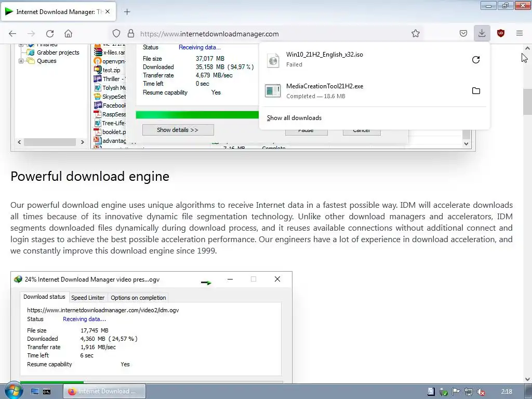The width and height of the screenshot is (532, 399).
Task: Click the Show details >> button
Action: [x=178, y=130]
